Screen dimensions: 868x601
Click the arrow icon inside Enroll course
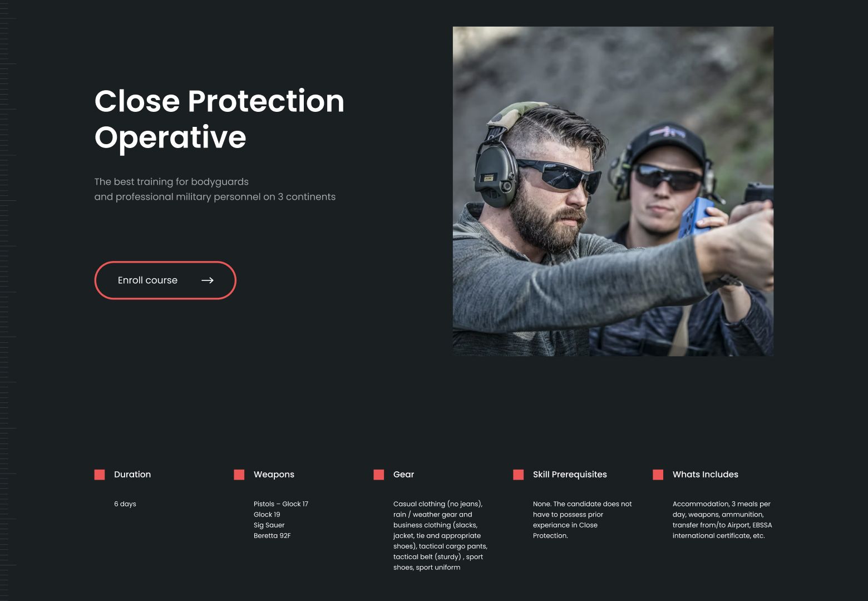pos(208,280)
